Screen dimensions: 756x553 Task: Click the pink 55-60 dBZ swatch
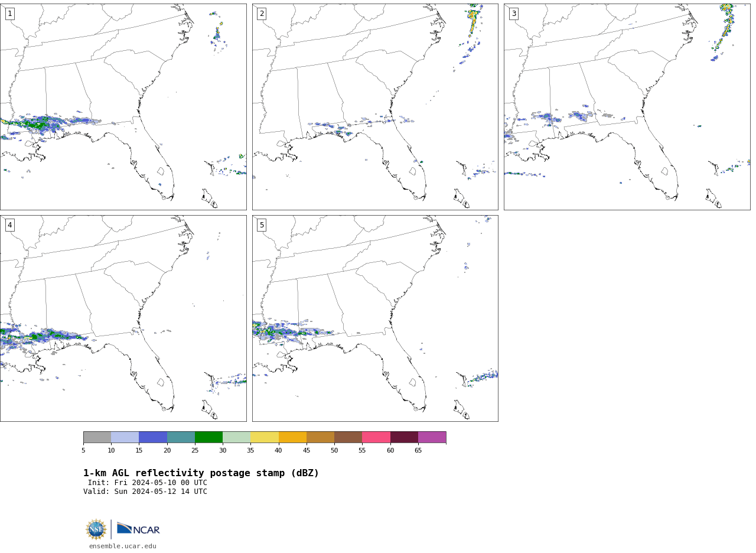(x=376, y=437)
